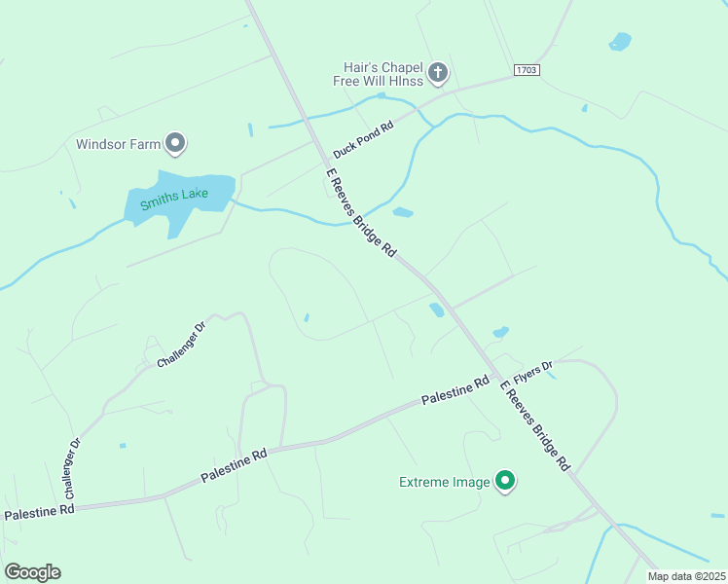The width and height of the screenshot is (728, 584).
Task: Click the 1703 route shield
Action: pos(527,70)
